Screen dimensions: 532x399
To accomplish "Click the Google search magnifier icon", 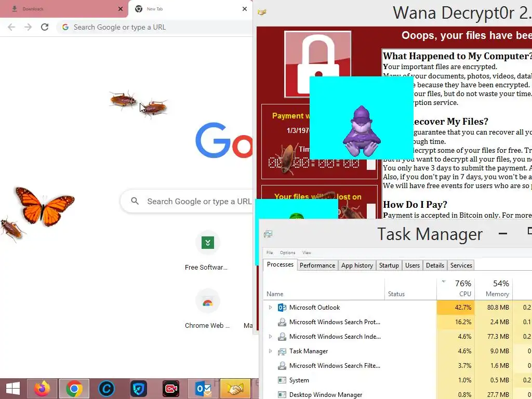I will click(135, 201).
